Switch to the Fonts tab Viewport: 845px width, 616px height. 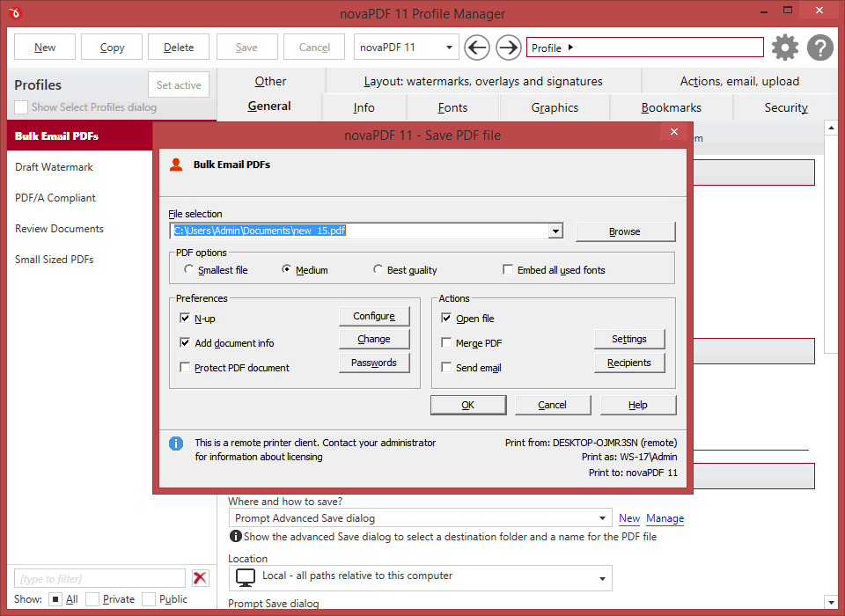[452, 107]
